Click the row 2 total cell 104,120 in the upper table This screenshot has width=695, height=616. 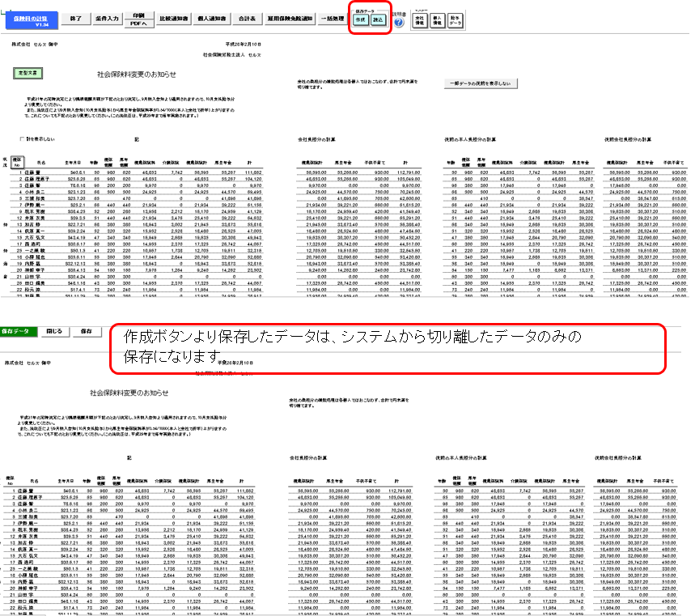pos(253,179)
